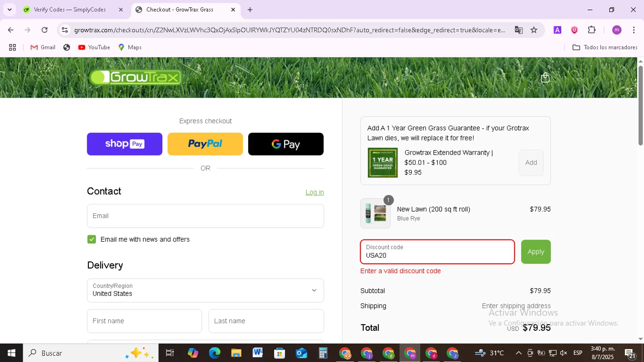Image resolution: width=644 pixels, height=362 pixels.
Task: Open the apps grid in bookmarks bar
Action: point(12,47)
